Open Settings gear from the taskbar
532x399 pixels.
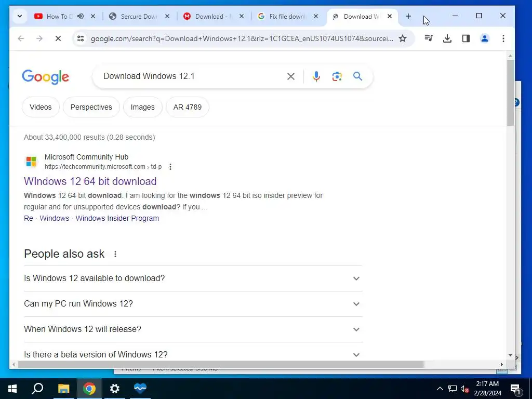coord(115,389)
